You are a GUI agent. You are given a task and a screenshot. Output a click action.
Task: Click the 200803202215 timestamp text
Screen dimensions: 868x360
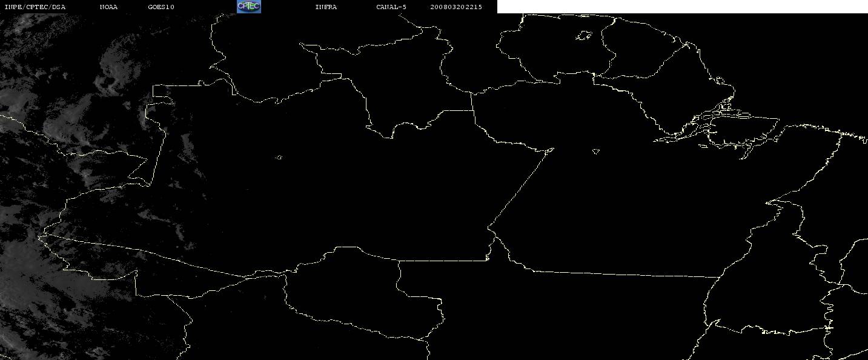(456, 7)
